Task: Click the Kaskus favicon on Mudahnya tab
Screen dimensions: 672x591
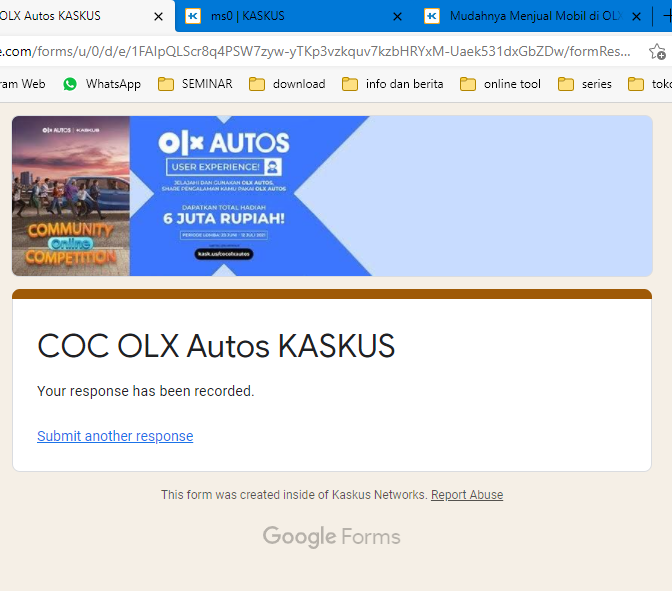Action: (x=432, y=16)
